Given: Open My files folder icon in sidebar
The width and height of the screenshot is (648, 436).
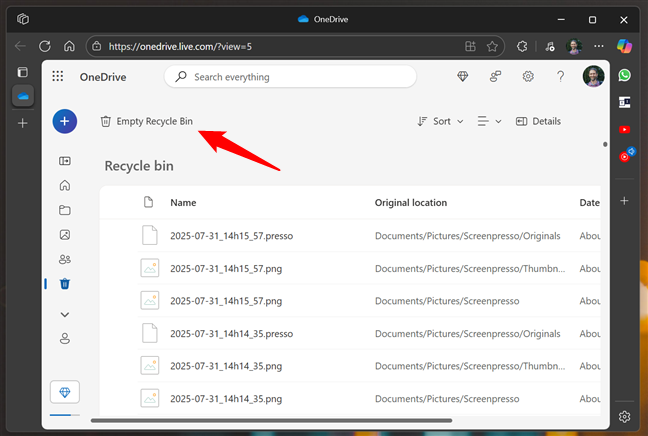Looking at the screenshot, I should tap(65, 210).
